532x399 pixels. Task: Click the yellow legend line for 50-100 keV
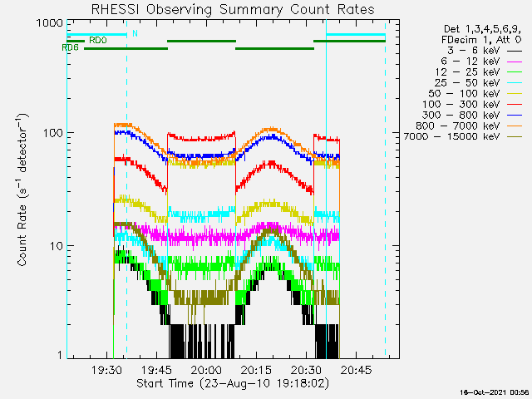(x=515, y=94)
